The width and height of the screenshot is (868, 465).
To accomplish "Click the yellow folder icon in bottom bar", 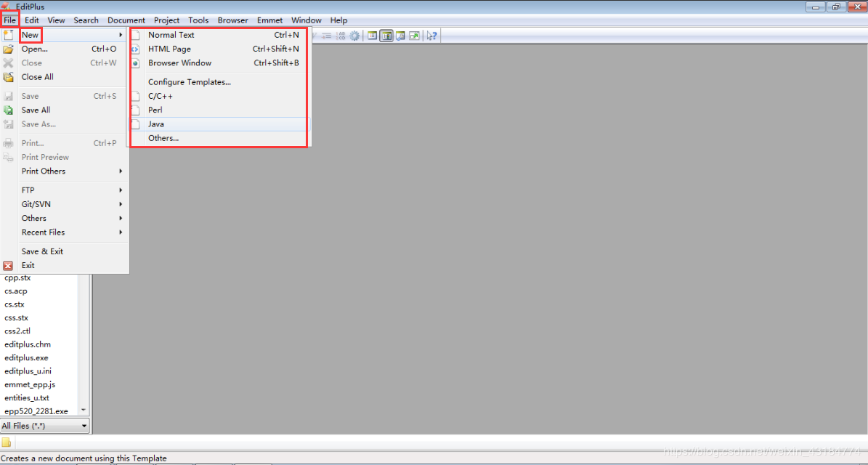I will pyautogui.click(x=6, y=443).
